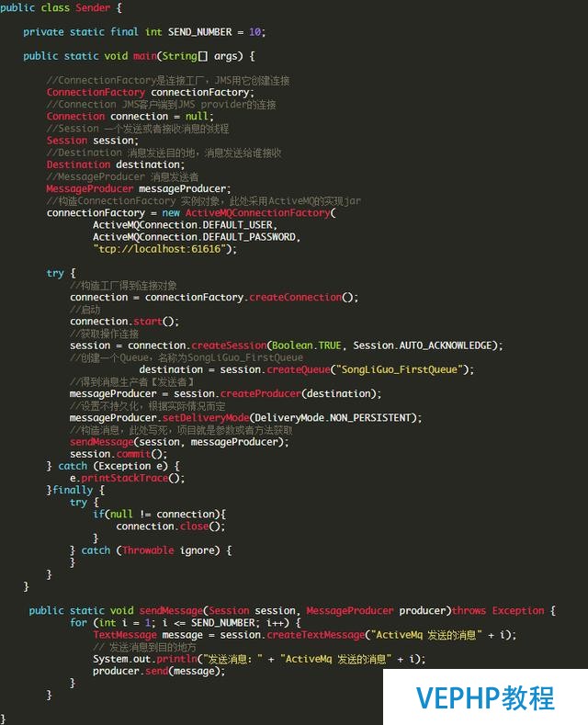Click the "catch (Throwable ignore)" clause
The image size is (588, 725).
click(x=151, y=550)
